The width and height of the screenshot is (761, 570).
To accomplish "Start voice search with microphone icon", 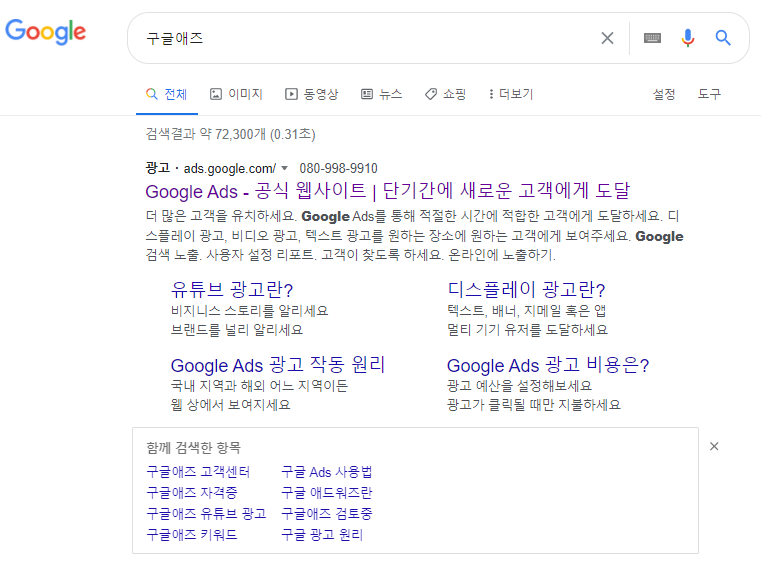I will click(688, 38).
